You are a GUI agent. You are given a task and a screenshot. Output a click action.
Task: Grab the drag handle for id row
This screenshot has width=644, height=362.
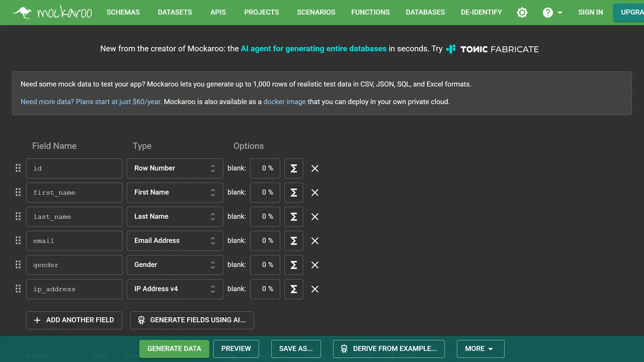click(x=18, y=168)
